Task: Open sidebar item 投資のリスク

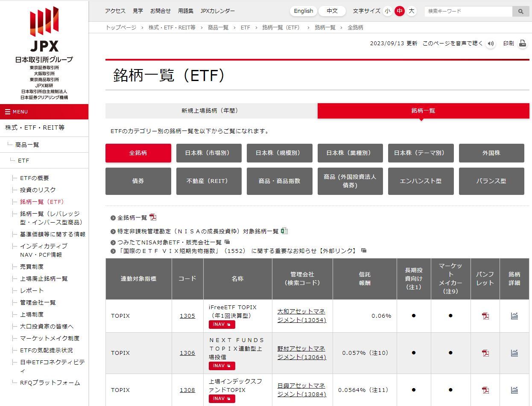Action: 38,190
